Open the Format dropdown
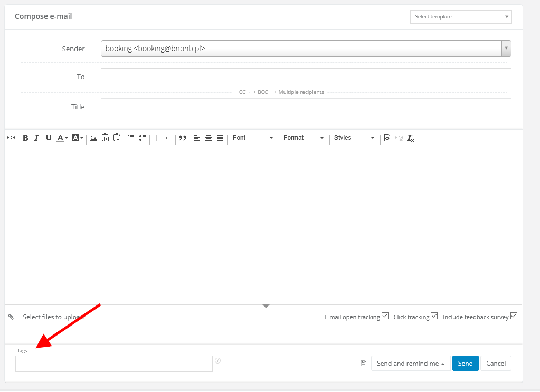Image resolution: width=540 pixels, height=392 pixels. pyautogui.click(x=304, y=138)
